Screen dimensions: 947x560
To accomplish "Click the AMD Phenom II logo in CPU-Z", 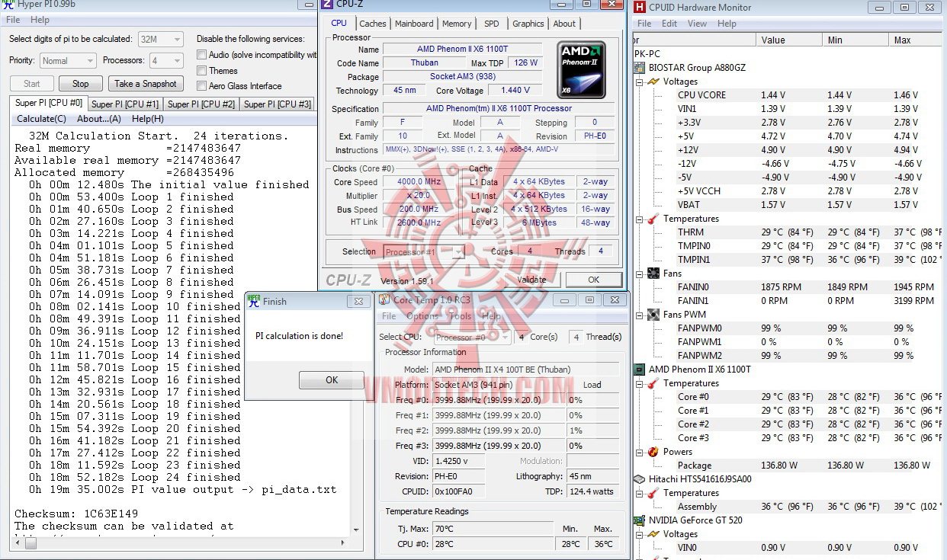I will tap(582, 69).
